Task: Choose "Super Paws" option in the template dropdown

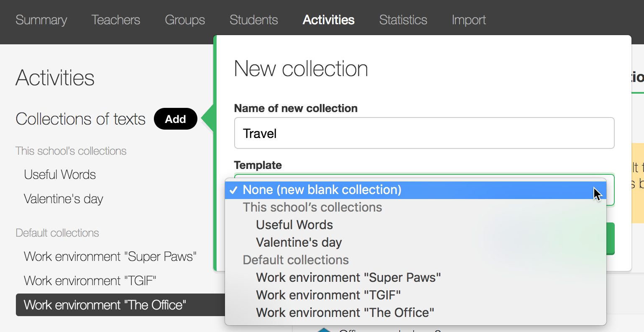Action: (x=348, y=278)
